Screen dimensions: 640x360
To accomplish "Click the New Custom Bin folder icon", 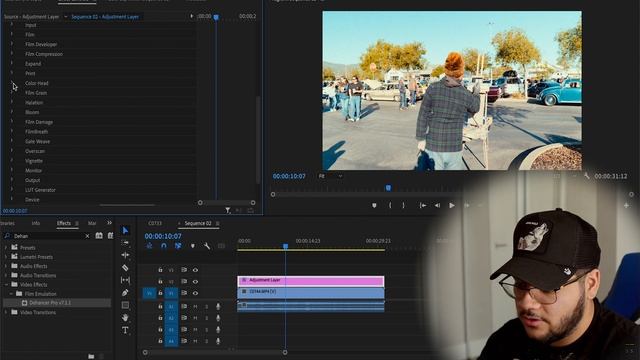I will pyautogui.click(x=91, y=356).
